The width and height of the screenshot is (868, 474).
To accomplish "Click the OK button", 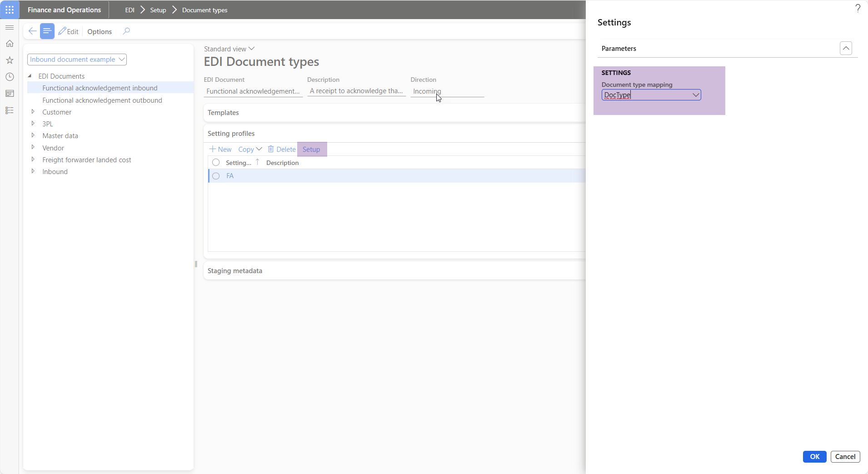I will tap(814, 457).
